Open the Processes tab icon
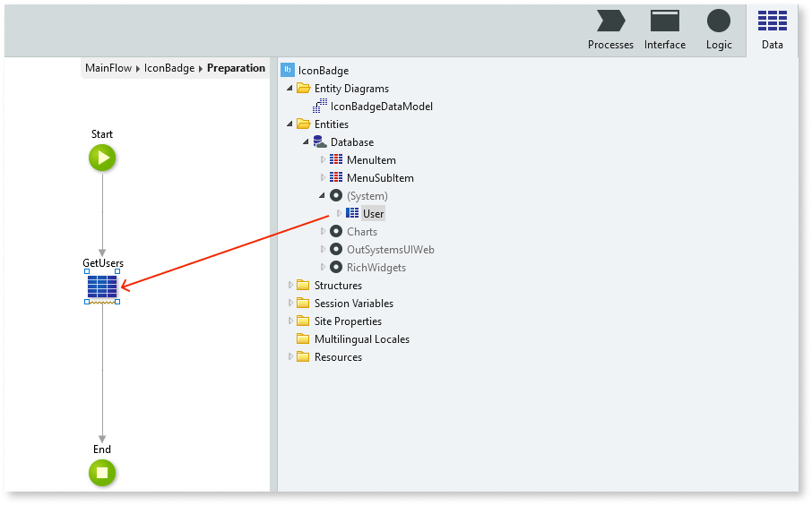This screenshot has height=505, width=812. click(610, 21)
